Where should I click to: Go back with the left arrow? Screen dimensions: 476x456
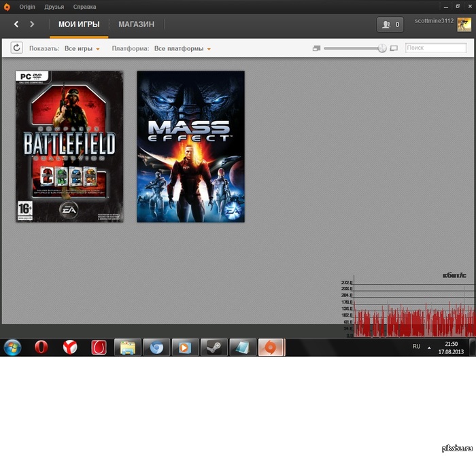tap(16, 24)
